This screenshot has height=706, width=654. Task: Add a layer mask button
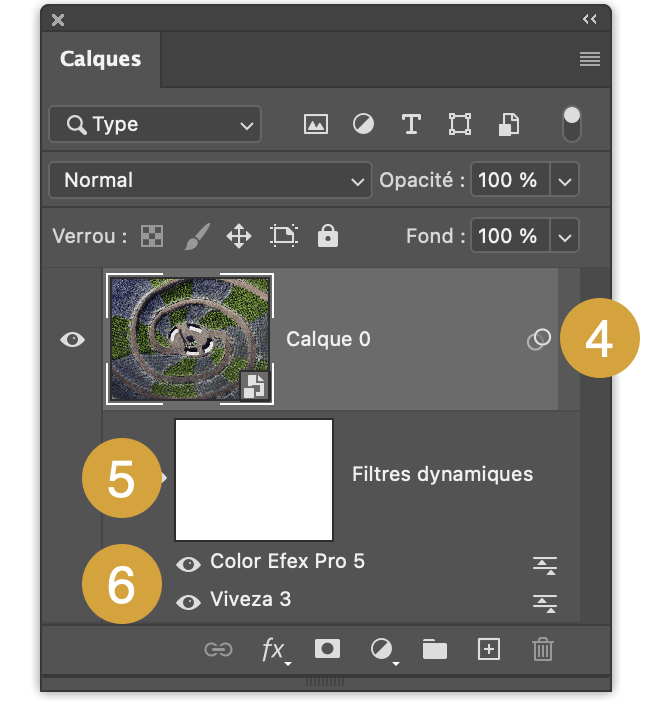[x=327, y=649]
